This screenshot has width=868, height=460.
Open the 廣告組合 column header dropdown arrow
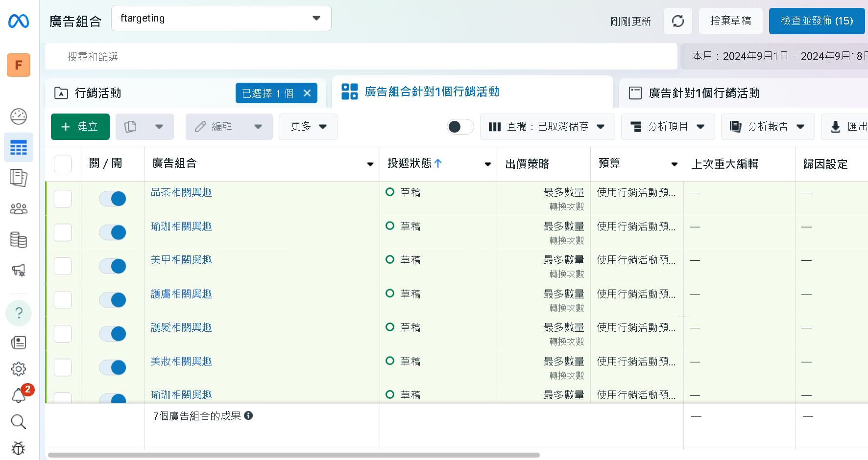[x=370, y=164]
